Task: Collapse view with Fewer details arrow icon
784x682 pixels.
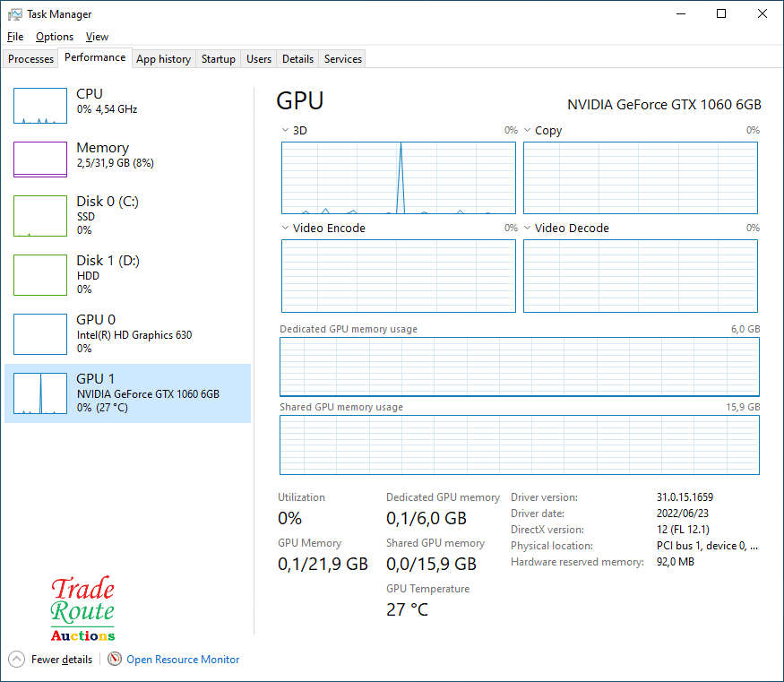Action: point(16,659)
